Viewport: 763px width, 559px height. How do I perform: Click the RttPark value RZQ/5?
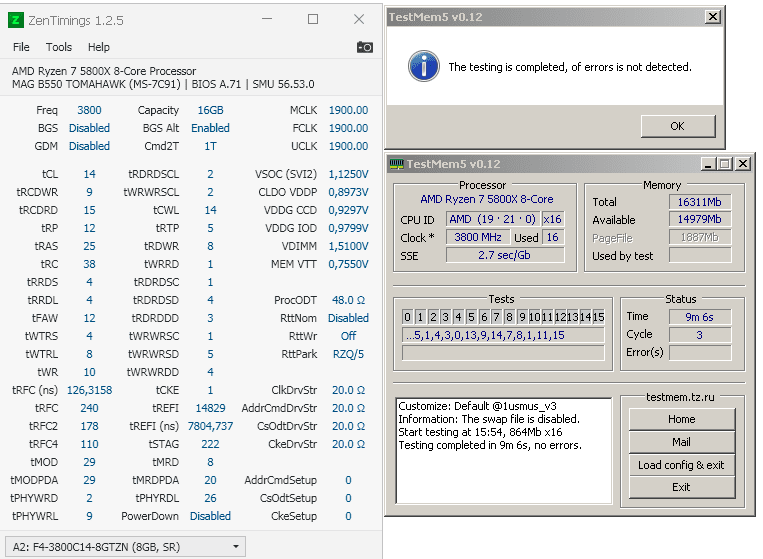pyautogui.click(x=348, y=354)
